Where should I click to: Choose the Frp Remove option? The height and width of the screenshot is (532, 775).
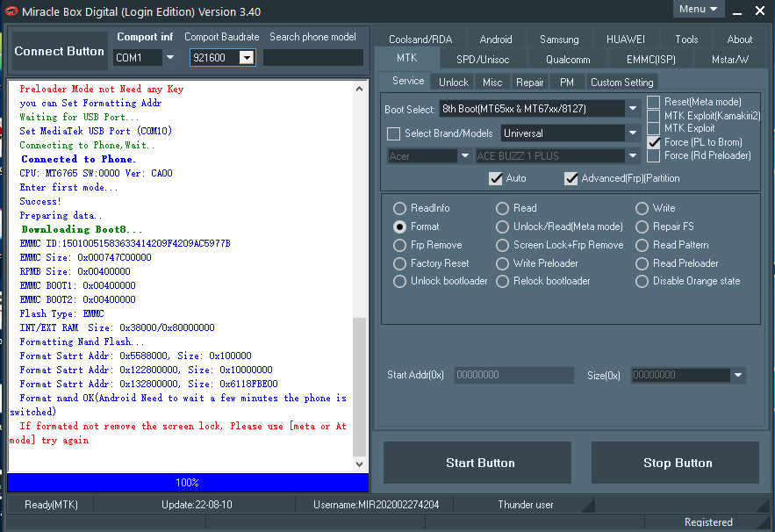pos(399,245)
